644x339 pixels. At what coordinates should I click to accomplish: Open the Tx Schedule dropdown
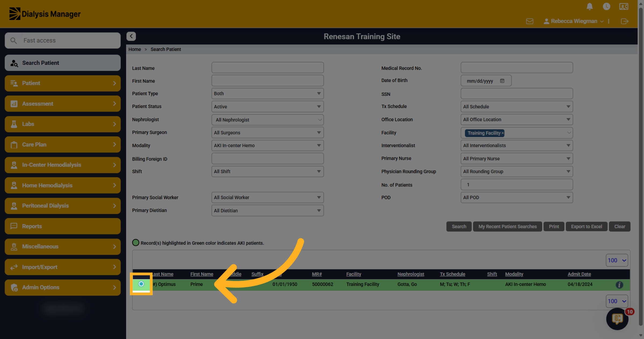[517, 107]
